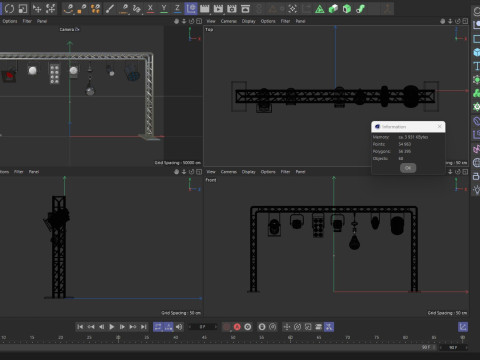Open Front viewport Options menu
The image size is (480, 360).
268,172
